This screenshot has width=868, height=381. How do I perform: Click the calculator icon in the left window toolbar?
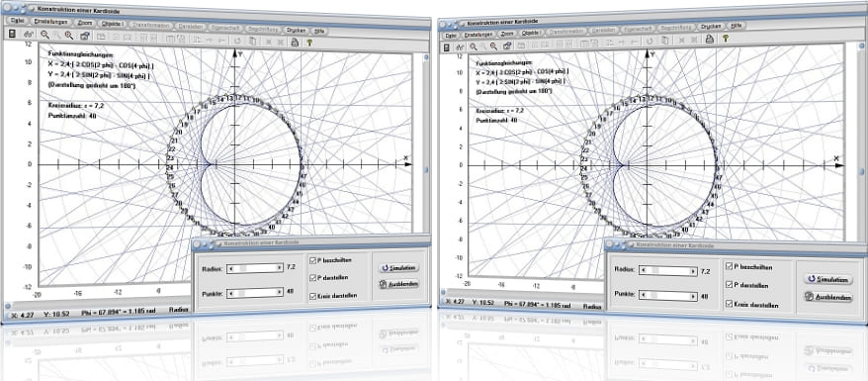pyautogui.click(x=12, y=35)
